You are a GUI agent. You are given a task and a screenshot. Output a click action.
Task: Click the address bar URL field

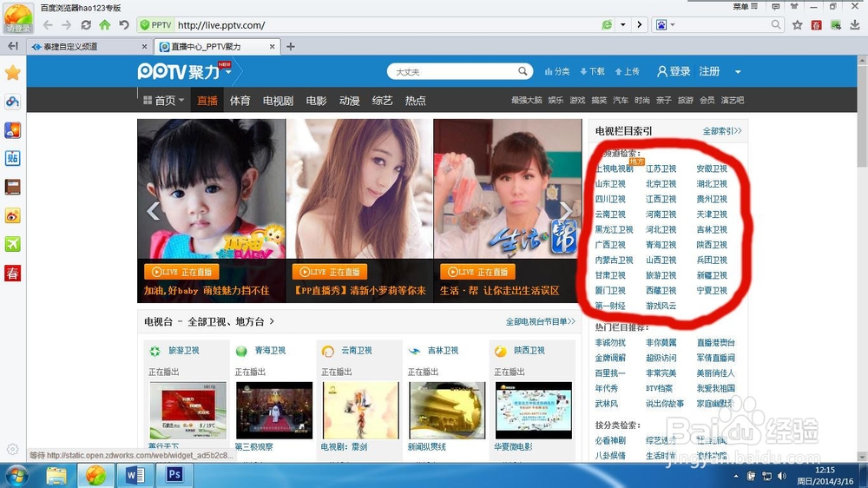coord(387,25)
